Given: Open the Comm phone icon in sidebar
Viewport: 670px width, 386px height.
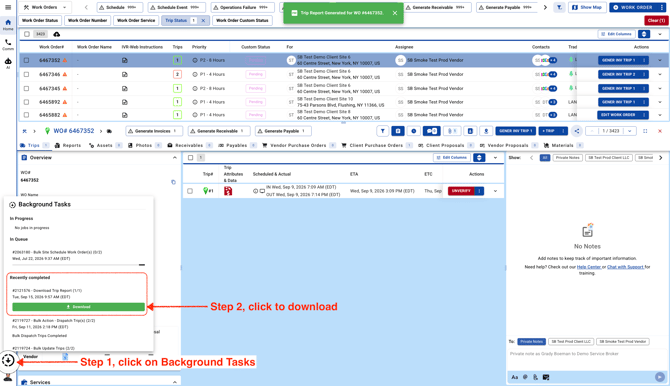Looking at the screenshot, I should pos(8,44).
